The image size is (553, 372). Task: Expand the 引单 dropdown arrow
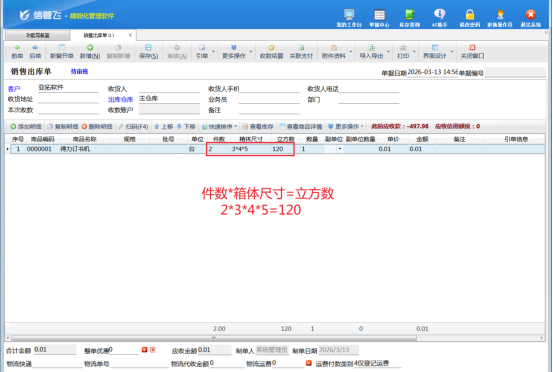click(213, 52)
